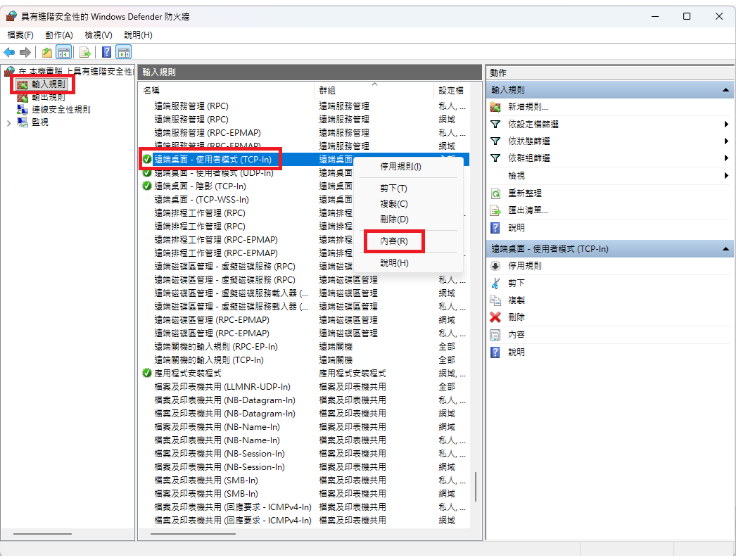Click the red X 刪除 action

(x=495, y=317)
